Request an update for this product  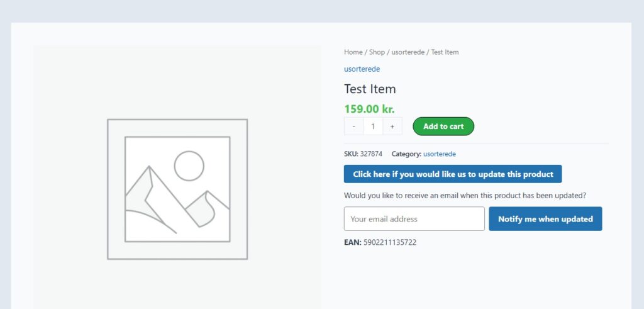(x=453, y=174)
